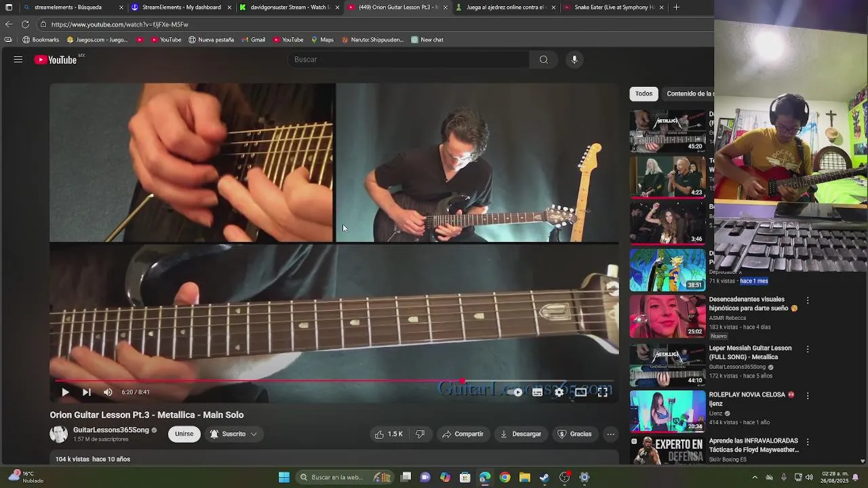Join the channel with Unirse button
This screenshot has height=488, width=868.
(x=184, y=434)
